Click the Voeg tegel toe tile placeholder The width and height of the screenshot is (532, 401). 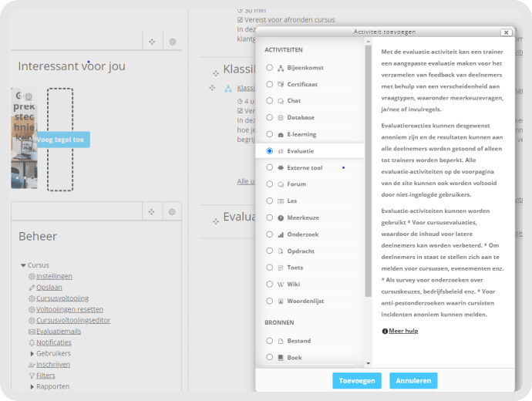[x=60, y=140]
